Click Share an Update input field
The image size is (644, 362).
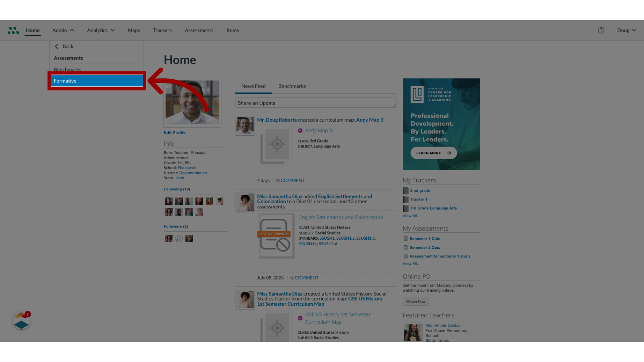(x=315, y=103)
